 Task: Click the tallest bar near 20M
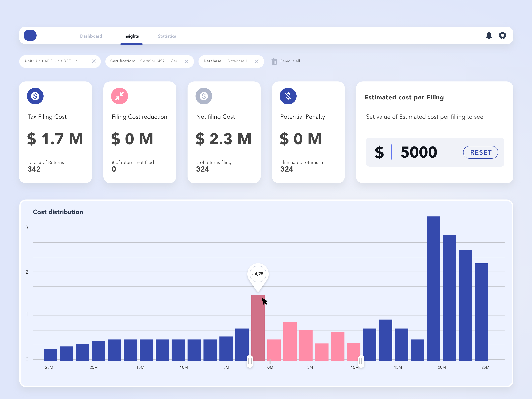tap(433, 289)
